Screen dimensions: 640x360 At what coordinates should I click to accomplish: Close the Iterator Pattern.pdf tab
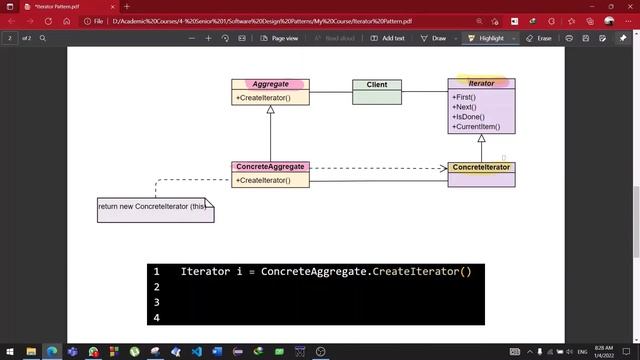(113, 7)
